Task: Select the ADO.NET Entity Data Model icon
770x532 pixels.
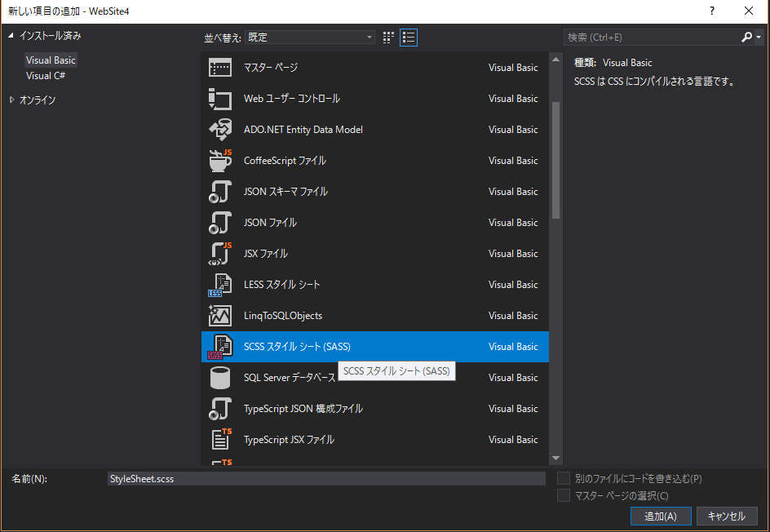Action: [x=220, y=130]
